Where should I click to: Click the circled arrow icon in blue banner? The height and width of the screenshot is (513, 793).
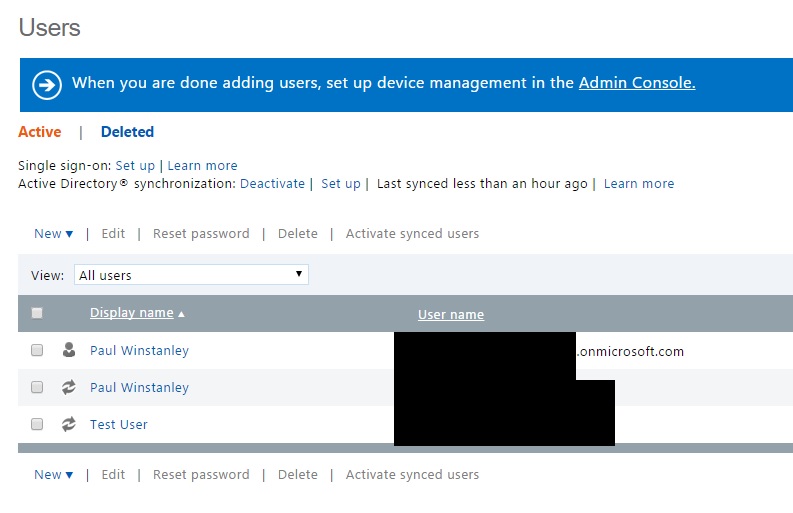point(47,85)
